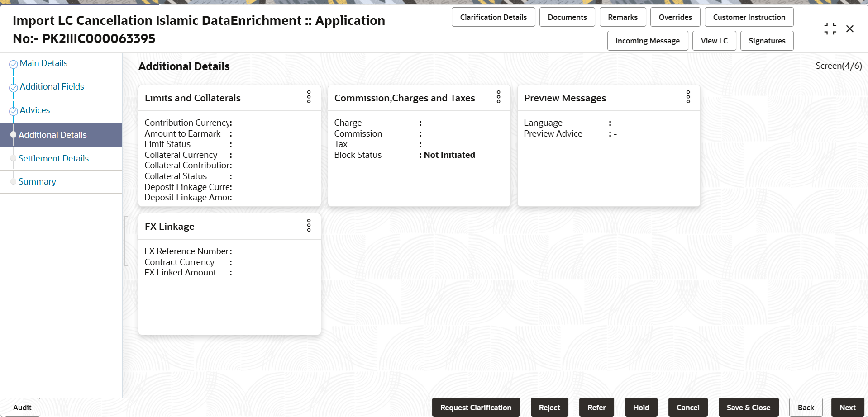
Task: Go to the Additional Fields step
Action: pos(52,87)
